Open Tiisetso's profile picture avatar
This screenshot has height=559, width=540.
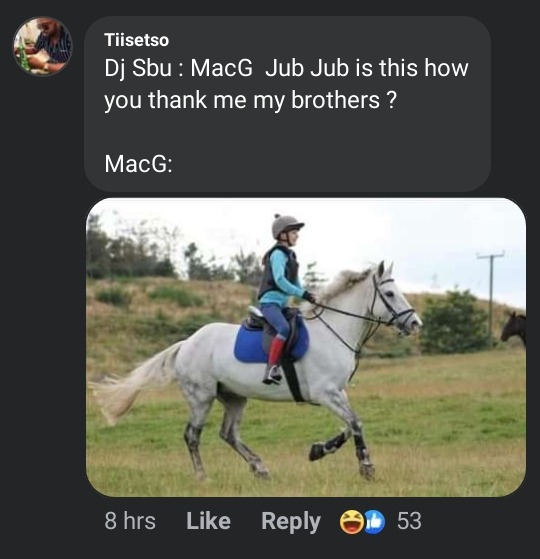(43, 46)
